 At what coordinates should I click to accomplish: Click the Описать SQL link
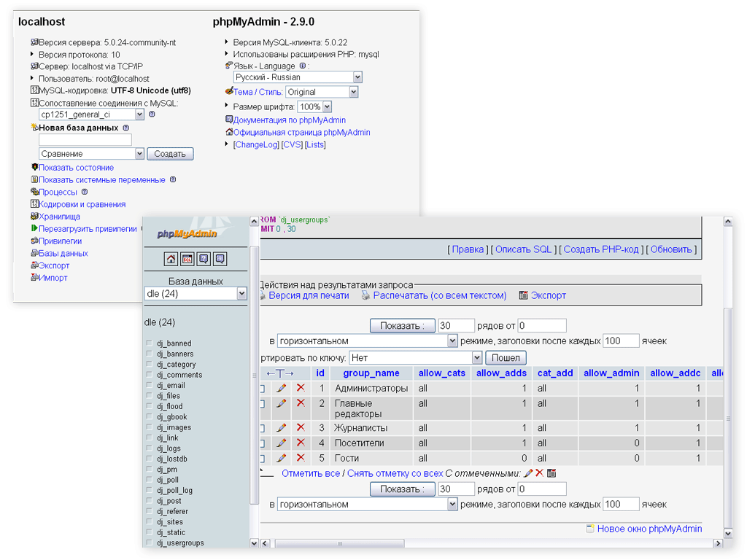[523, 249]
